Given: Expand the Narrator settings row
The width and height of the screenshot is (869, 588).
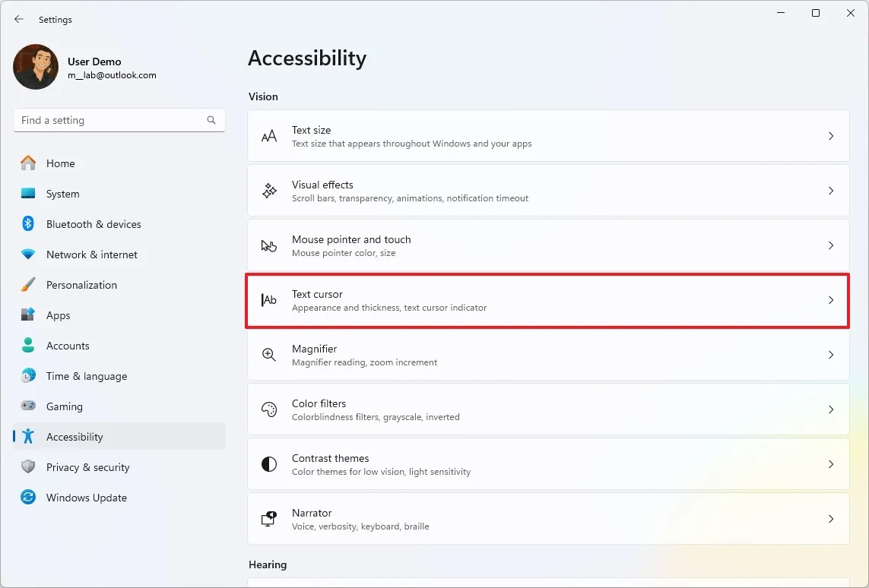Looking at the screenshot, I should point(830,519).
